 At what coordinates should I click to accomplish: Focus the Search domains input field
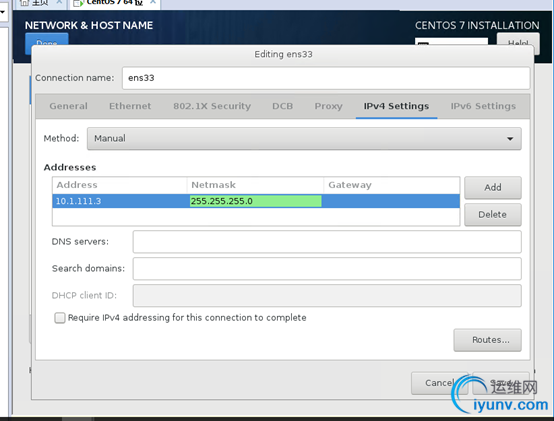pos(327,268)
